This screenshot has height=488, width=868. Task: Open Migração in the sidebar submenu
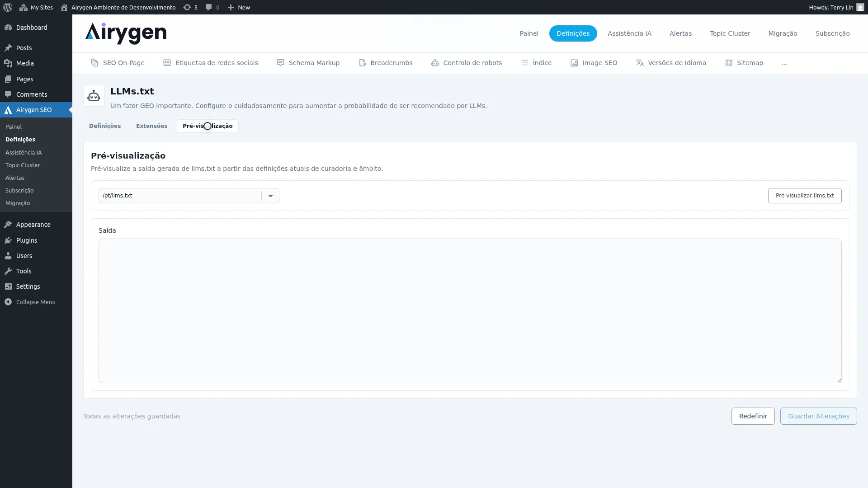[x=18, y=203]
